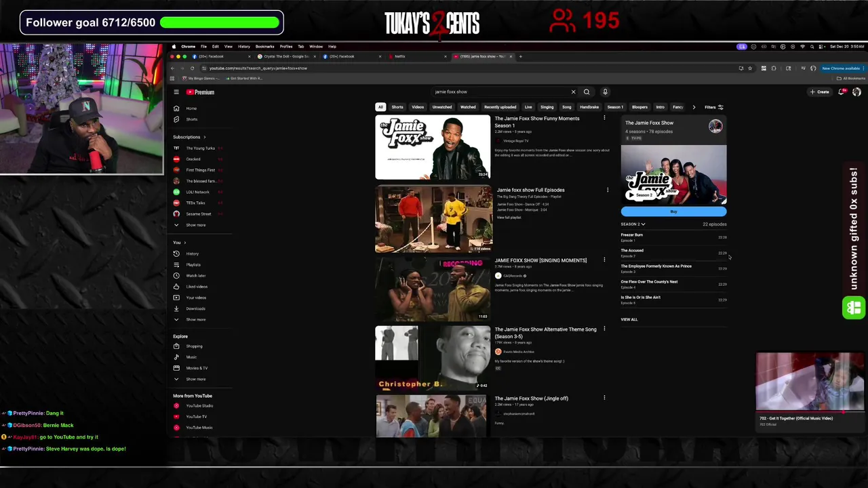Open the YouTube hamburger guide menu
Viewport: 868px width, 488px height.
(x=176, y=92)
